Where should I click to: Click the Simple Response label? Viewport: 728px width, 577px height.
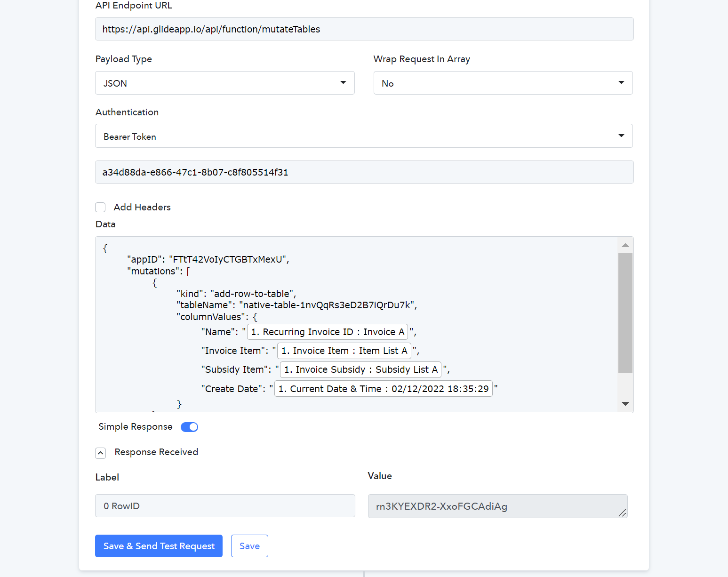pyautogui.click(x=136, y=427)
